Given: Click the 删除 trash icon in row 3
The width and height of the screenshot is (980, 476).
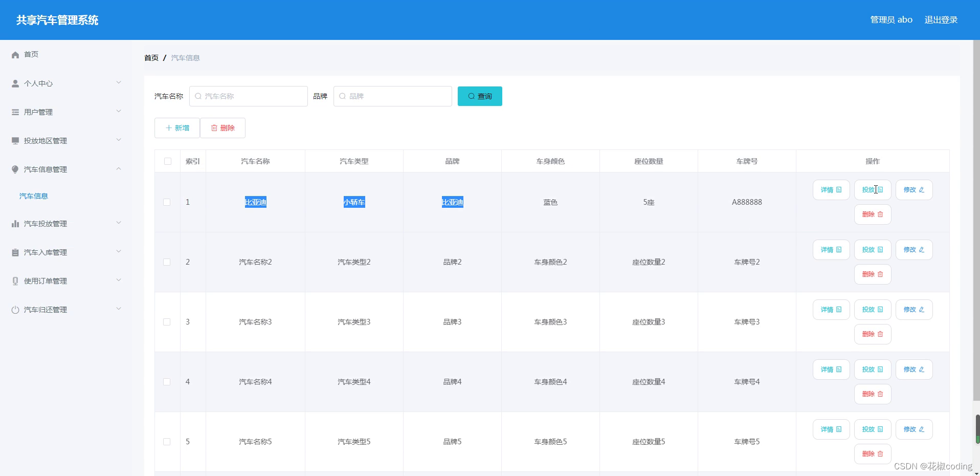Looking at the screenshot, I should click(x=880, y=334).
